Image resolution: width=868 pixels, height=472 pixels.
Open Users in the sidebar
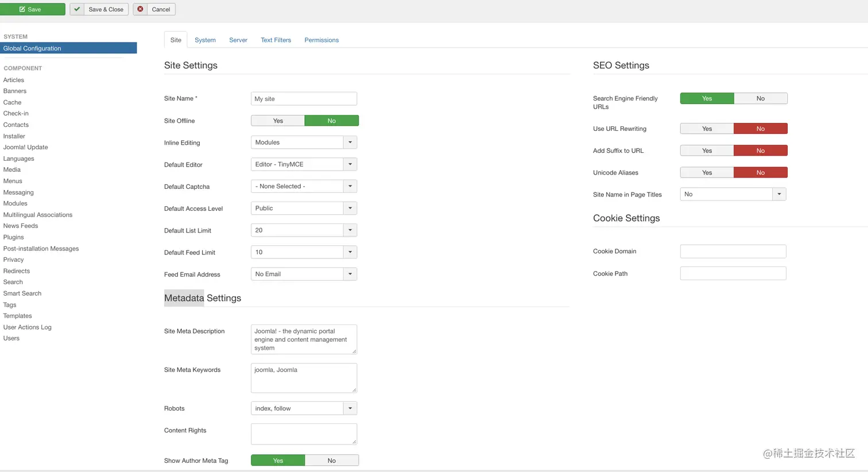11,338
